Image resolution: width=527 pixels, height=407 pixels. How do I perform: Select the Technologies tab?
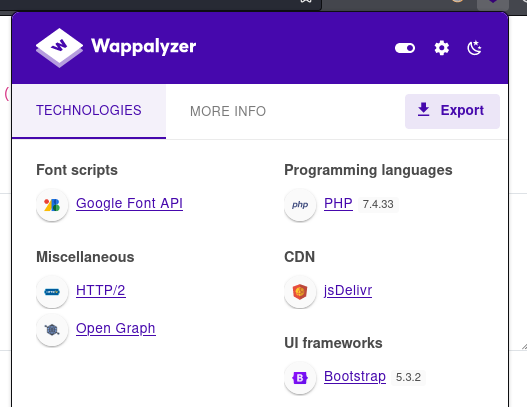point(89,111)
